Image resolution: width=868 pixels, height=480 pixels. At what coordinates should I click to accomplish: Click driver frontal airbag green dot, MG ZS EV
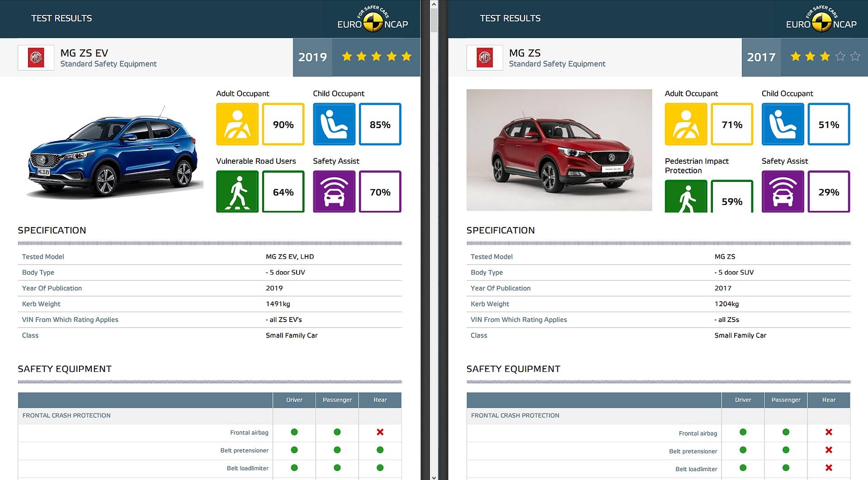coord(294,432)
